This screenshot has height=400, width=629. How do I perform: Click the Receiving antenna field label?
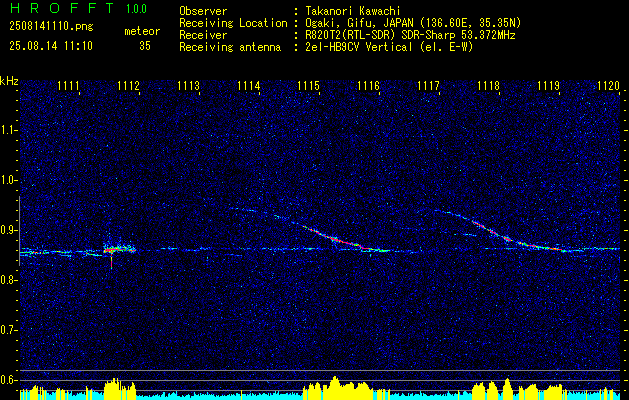pos(230,47)
